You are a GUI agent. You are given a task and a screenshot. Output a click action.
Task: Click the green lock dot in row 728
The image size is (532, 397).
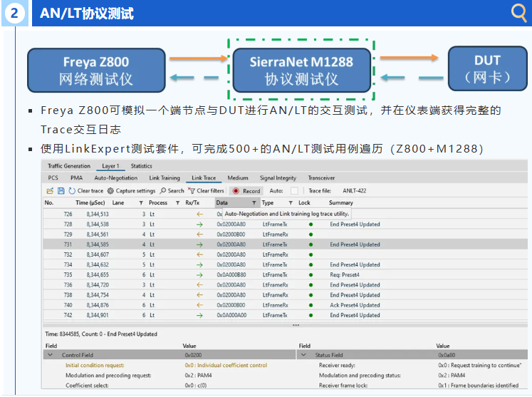pyautogui.click(x=311, y=225)
